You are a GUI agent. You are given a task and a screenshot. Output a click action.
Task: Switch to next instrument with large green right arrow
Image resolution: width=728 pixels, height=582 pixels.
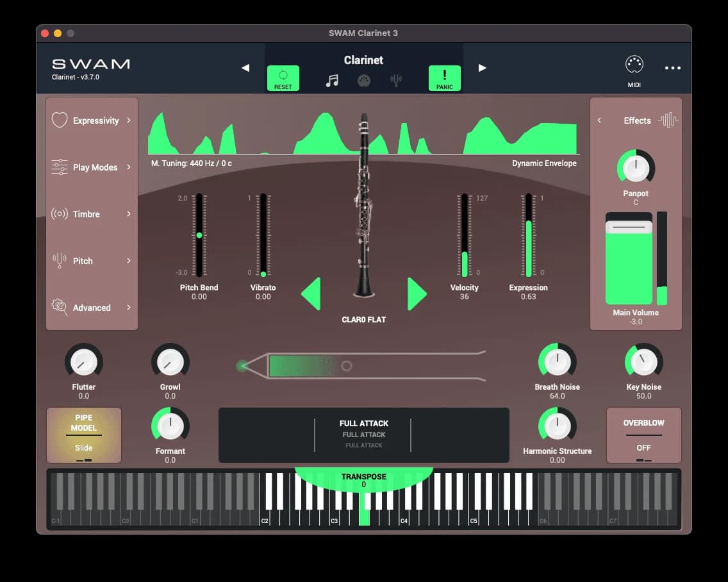pyautogui.click(x=416, y=294)
